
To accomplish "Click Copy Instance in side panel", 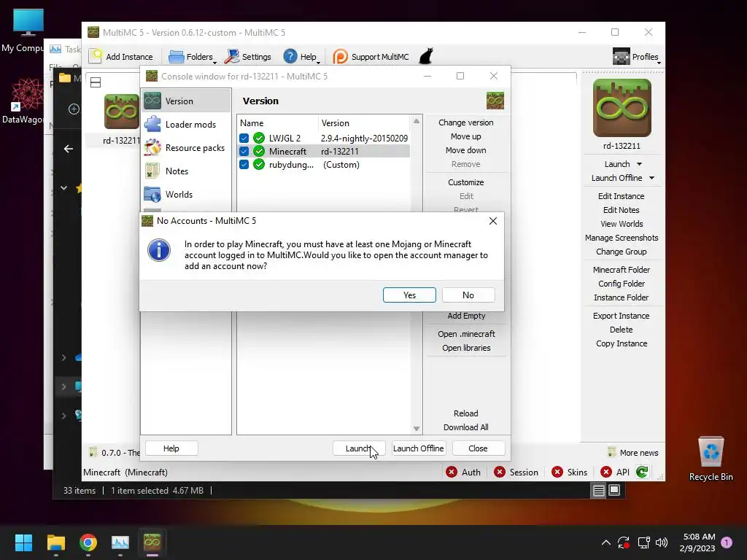I will [x=622, y=343].
